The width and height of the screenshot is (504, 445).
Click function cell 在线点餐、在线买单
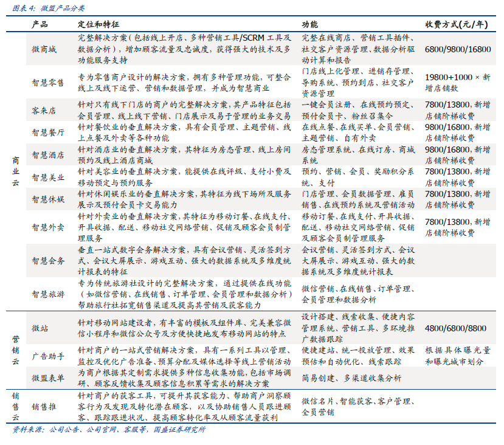(358, 133)
